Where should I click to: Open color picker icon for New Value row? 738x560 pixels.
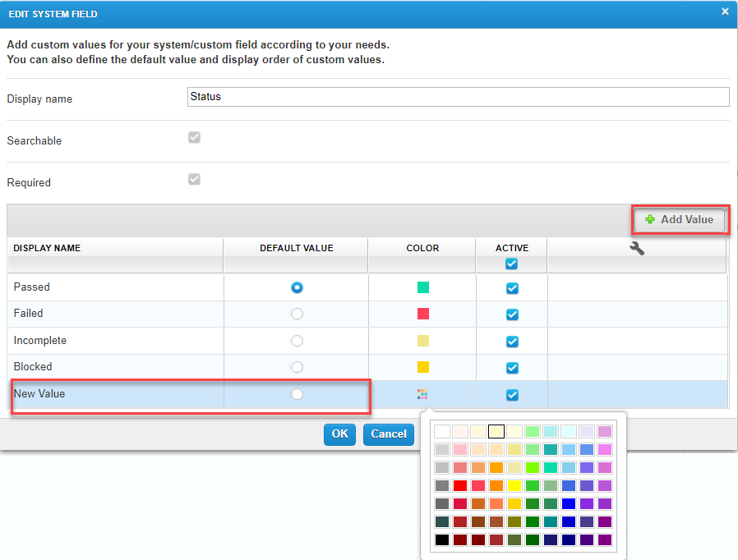click(422, 394)
